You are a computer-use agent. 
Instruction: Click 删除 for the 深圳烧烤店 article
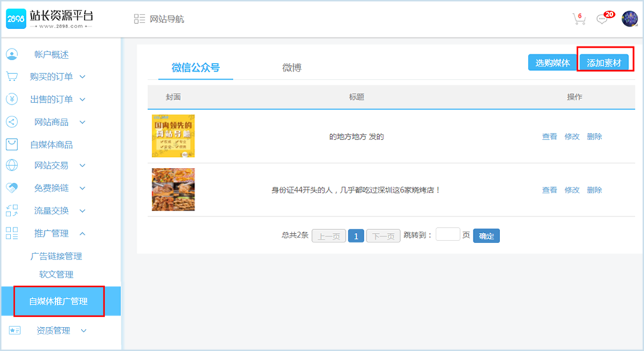click(x=594, y=190)
